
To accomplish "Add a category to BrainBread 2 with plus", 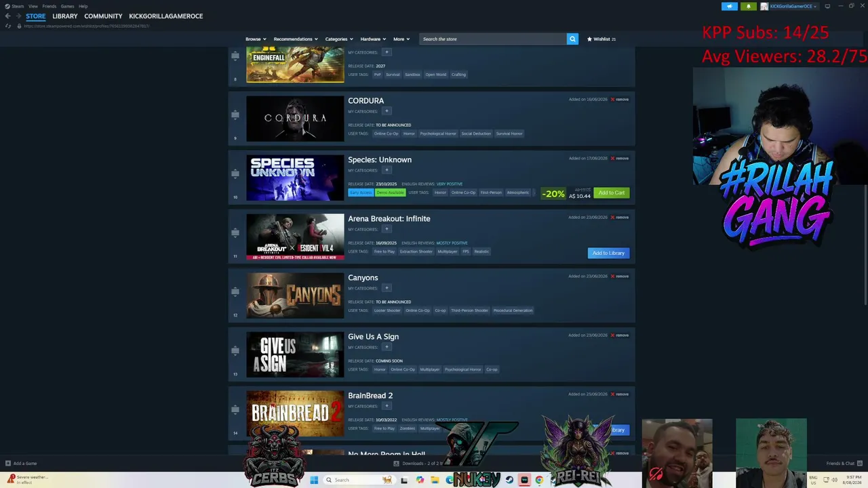I will coord(387,406).
